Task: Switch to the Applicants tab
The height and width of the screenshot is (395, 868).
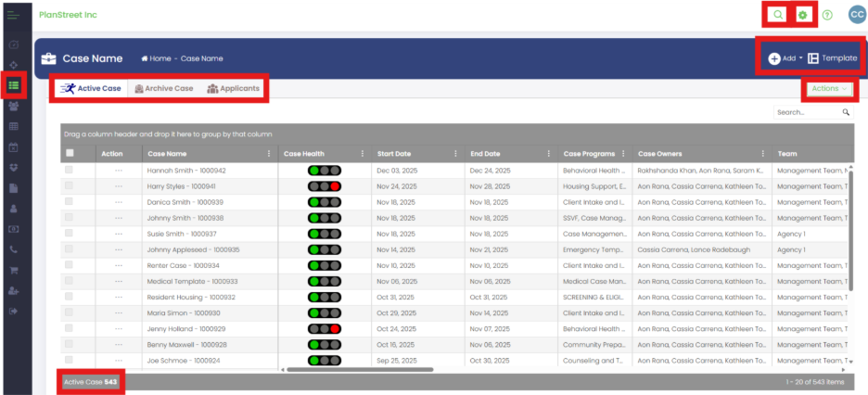Action: click(233, 88)
